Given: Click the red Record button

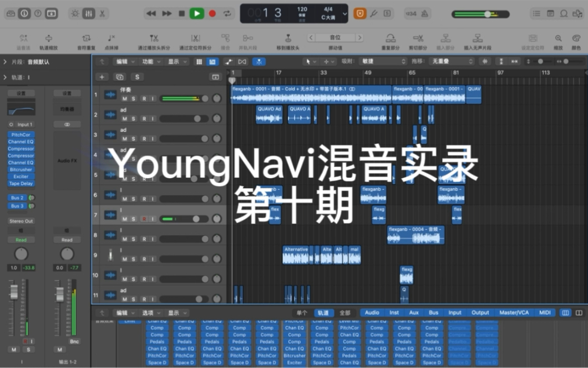Looking at the screenshot, I should [x=212, y=13].
